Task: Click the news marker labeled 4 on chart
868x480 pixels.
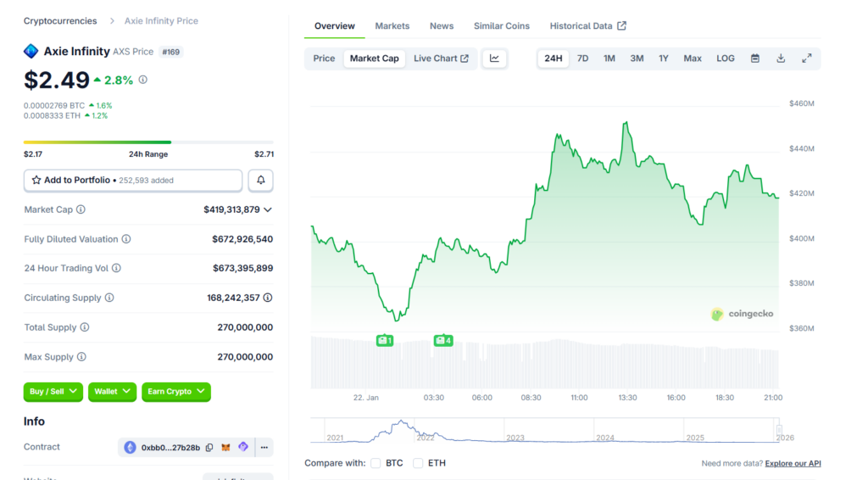Action: [443, 340]
